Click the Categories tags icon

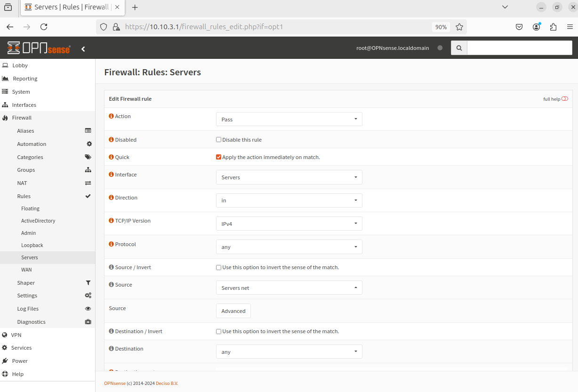click(88, 157)
